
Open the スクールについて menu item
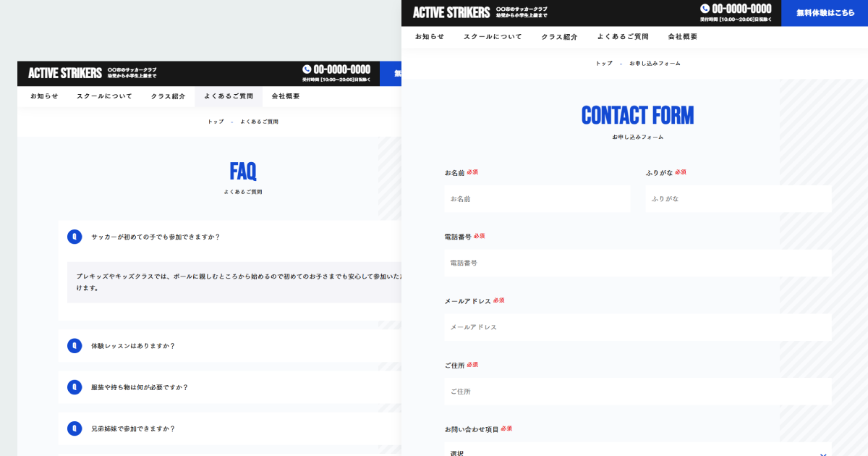pyautogui.click(x=493, y=35)
